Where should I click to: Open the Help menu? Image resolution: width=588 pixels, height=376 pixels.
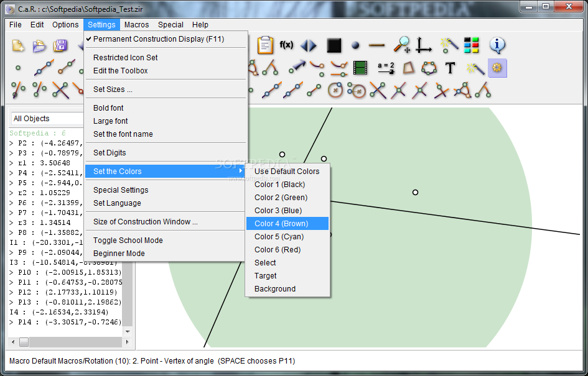[x=200, y=25]
